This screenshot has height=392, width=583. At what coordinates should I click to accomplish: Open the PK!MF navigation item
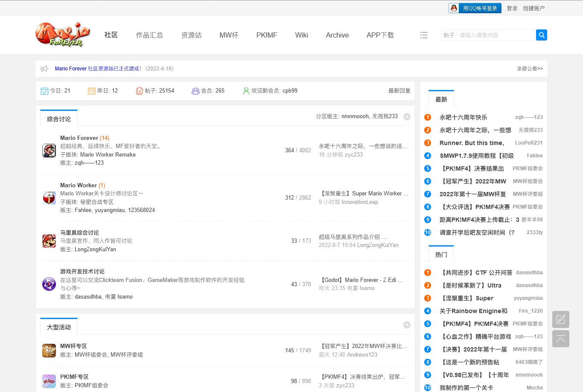pos(267,35)
